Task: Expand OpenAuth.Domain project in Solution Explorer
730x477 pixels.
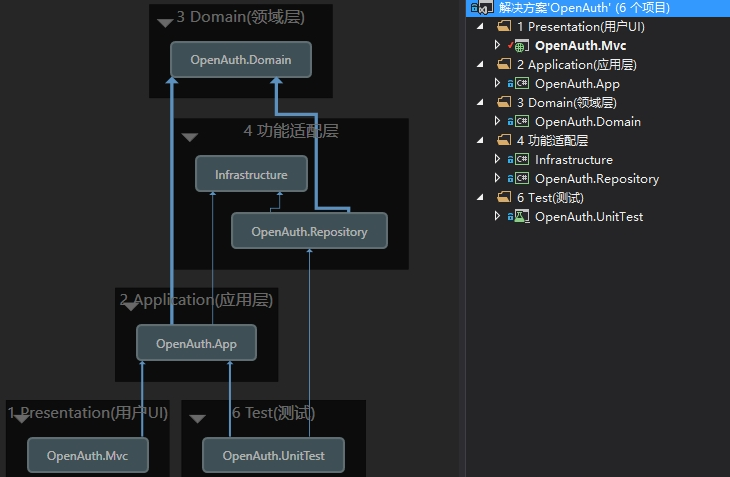Action: coord(498,122)
